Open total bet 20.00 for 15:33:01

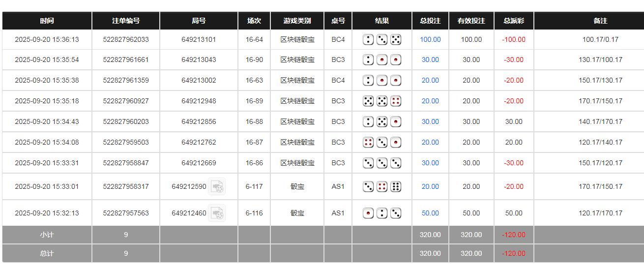click(x=430, y=186)
